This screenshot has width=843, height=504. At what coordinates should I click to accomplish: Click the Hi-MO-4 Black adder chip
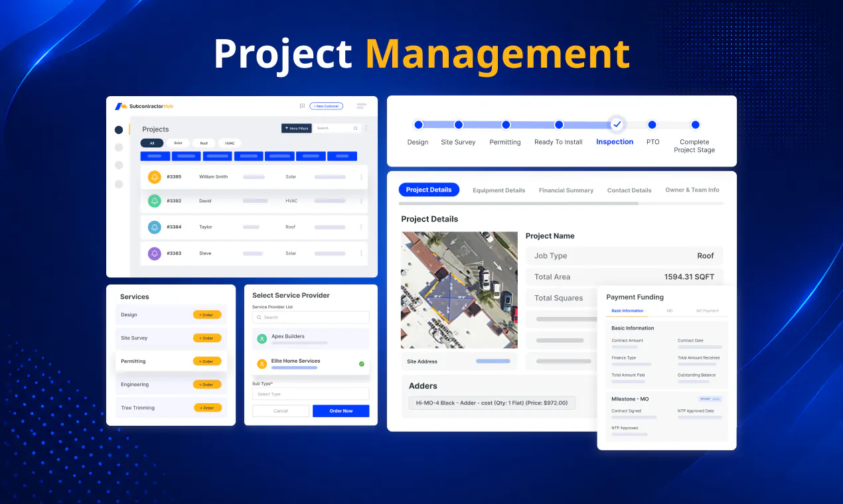492,403
